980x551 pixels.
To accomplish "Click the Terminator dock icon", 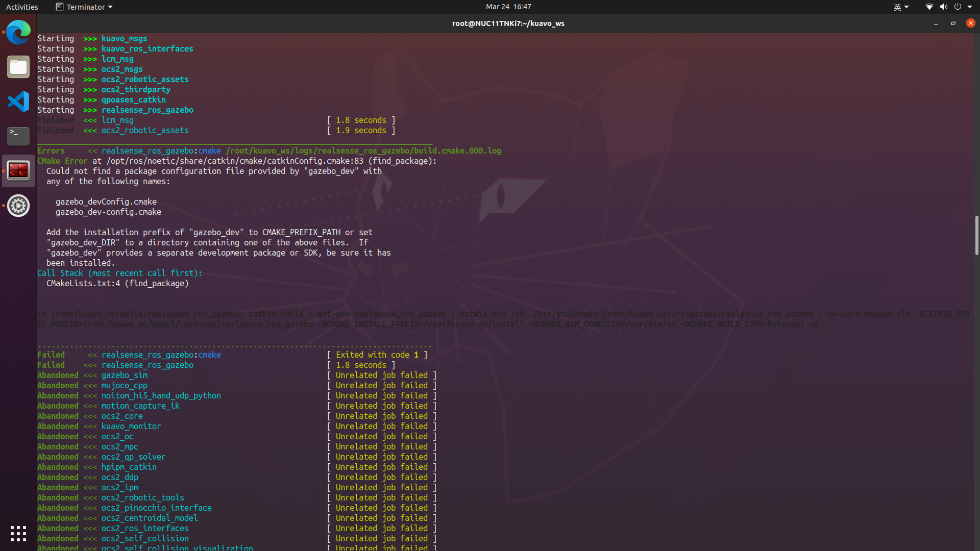I will (x=18, y=170).
